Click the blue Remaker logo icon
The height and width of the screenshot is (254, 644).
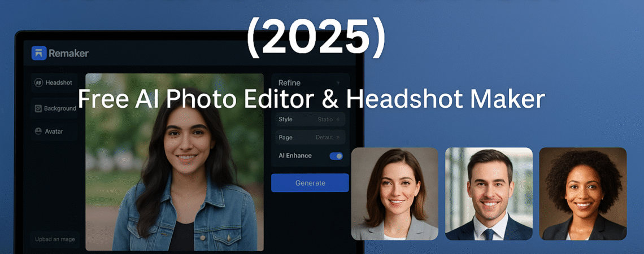pos(38,53)
